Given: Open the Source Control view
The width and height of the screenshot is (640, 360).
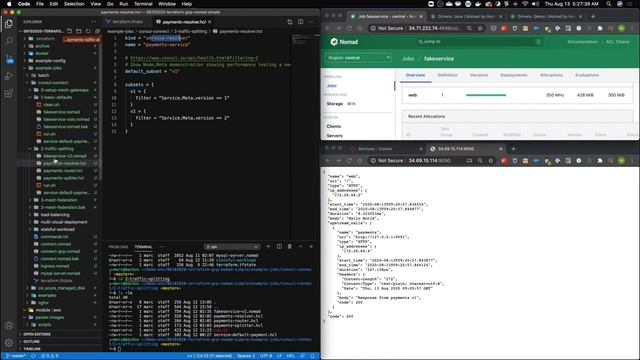Looking at the screenshot, I should 9,59.
